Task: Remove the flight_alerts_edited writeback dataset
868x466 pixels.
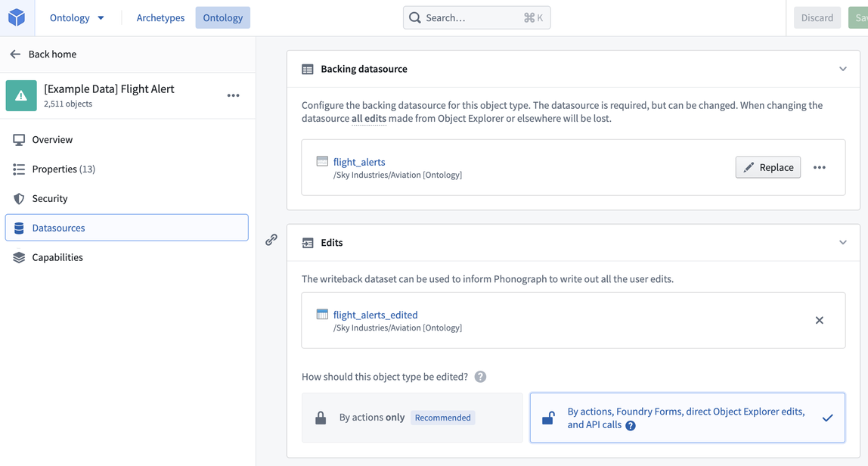Action: point(820,320)
